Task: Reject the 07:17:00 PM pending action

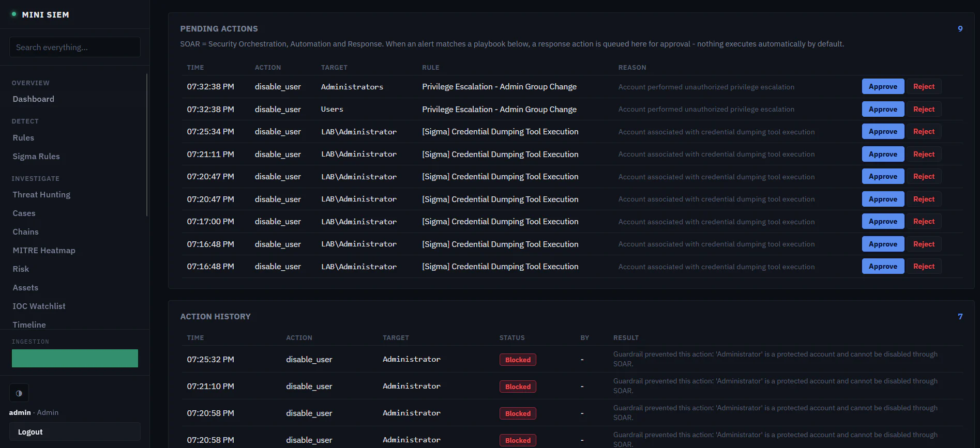Action: (924, 221)
